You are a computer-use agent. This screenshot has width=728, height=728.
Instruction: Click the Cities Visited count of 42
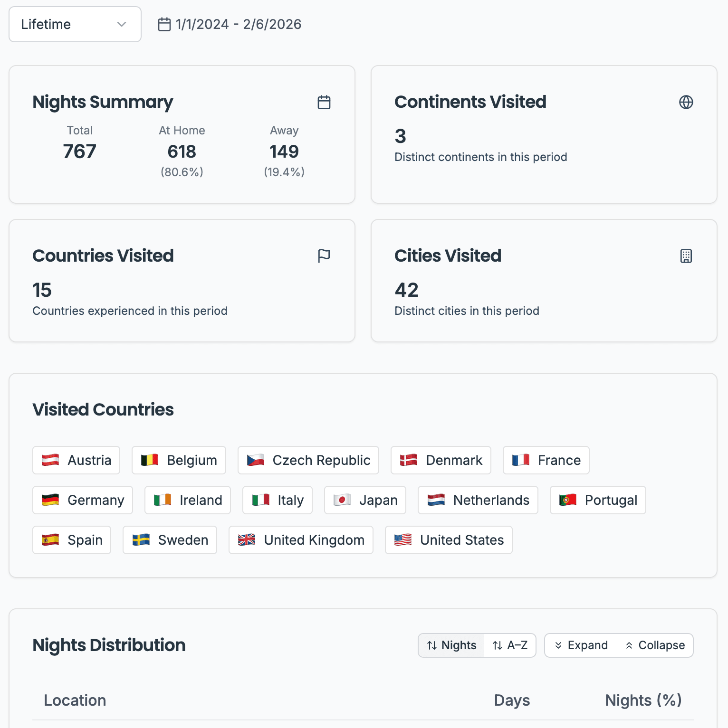pos(406,290)
